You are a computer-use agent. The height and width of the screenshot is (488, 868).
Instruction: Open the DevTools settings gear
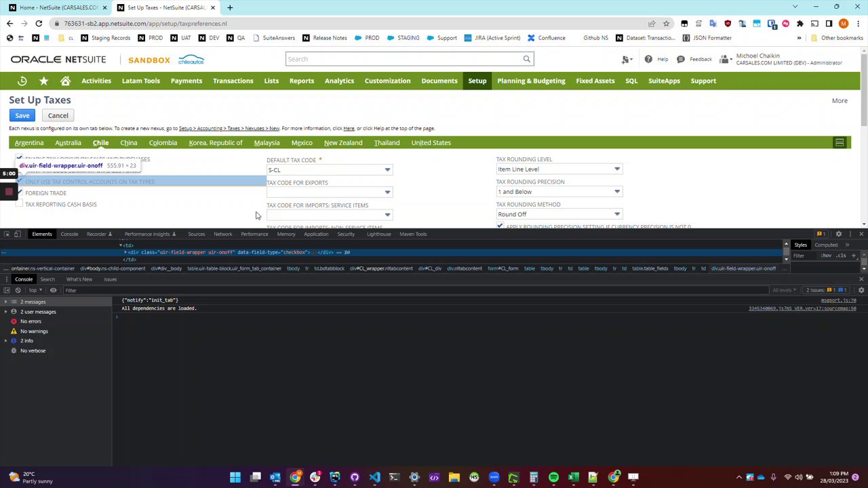(839, 234)
